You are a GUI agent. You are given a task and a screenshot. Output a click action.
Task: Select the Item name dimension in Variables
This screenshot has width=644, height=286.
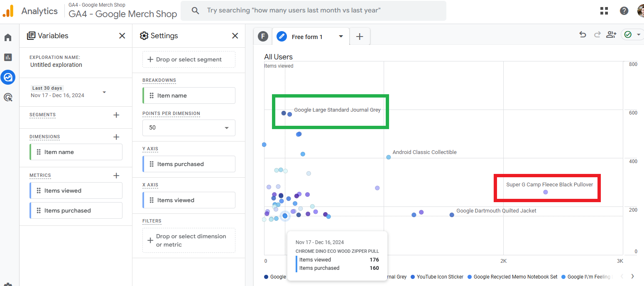(x=76, y=152)
